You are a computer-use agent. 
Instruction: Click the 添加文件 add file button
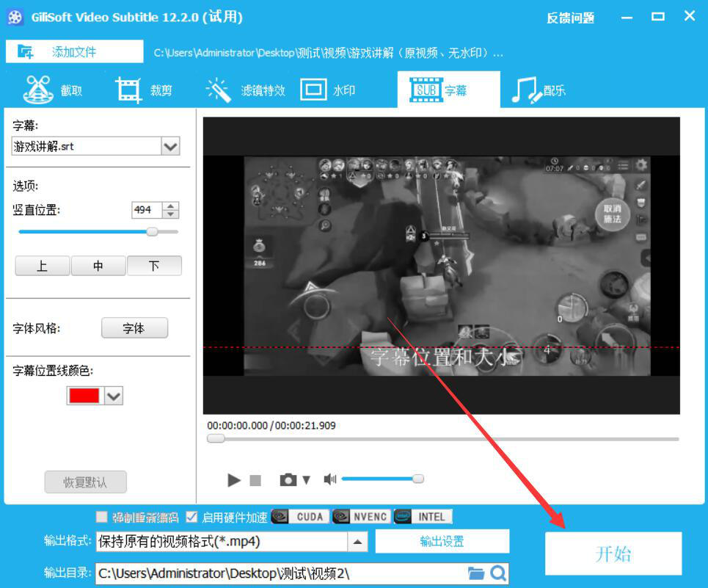[x=75, y=51]
